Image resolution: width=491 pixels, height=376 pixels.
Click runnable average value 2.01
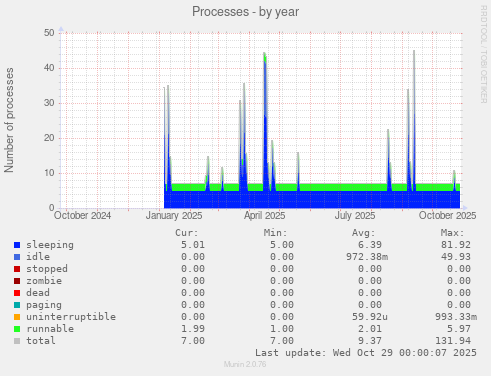point(370,329)
